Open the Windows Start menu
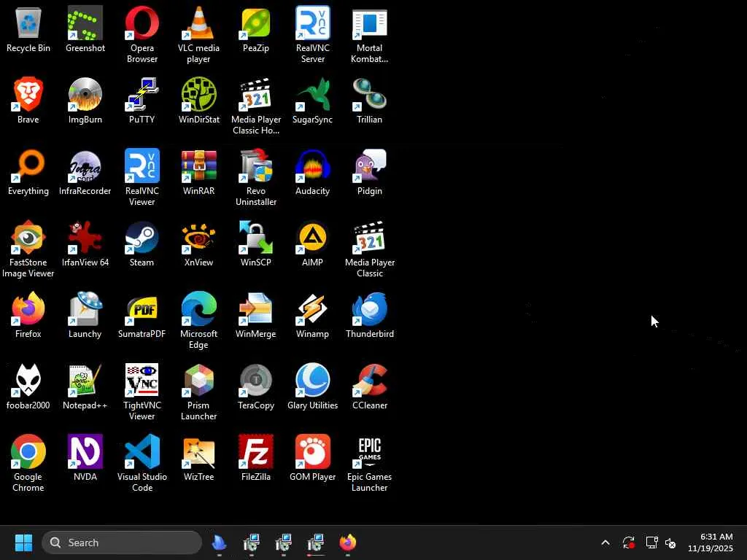747x560 pixels. [23, 542]
